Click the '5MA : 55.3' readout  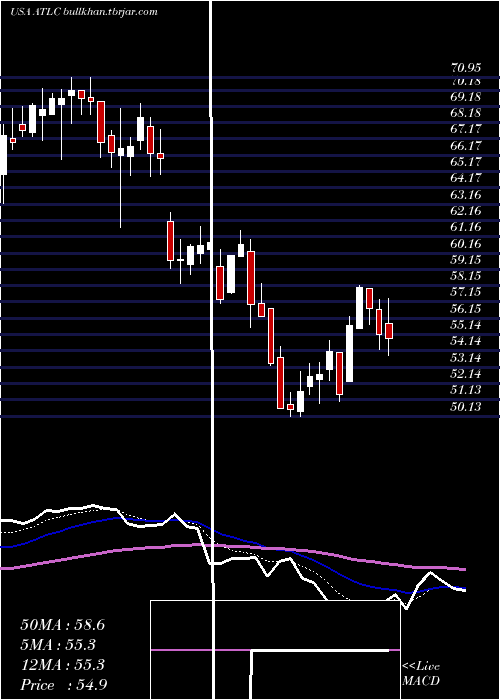tap(58, 645)
